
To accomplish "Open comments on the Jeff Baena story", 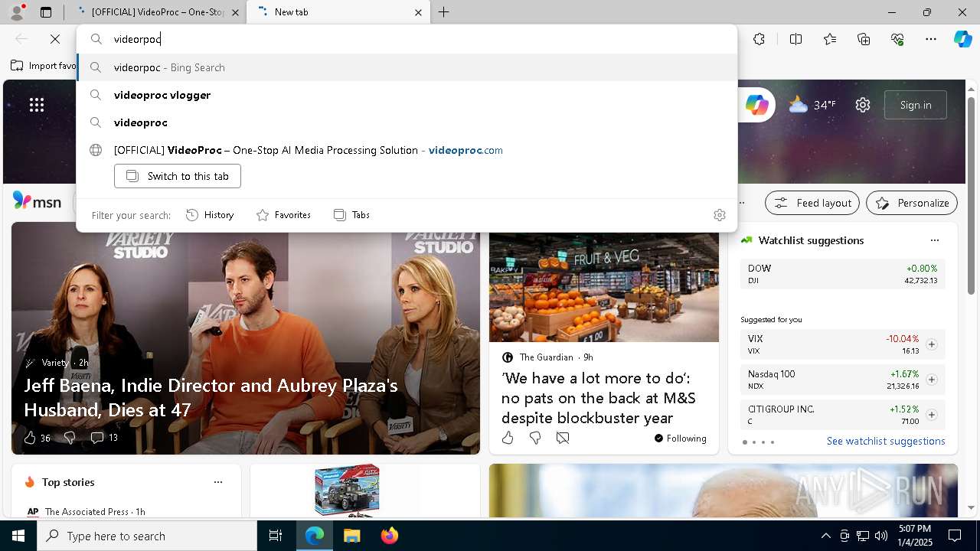I will tap(104, 438).
